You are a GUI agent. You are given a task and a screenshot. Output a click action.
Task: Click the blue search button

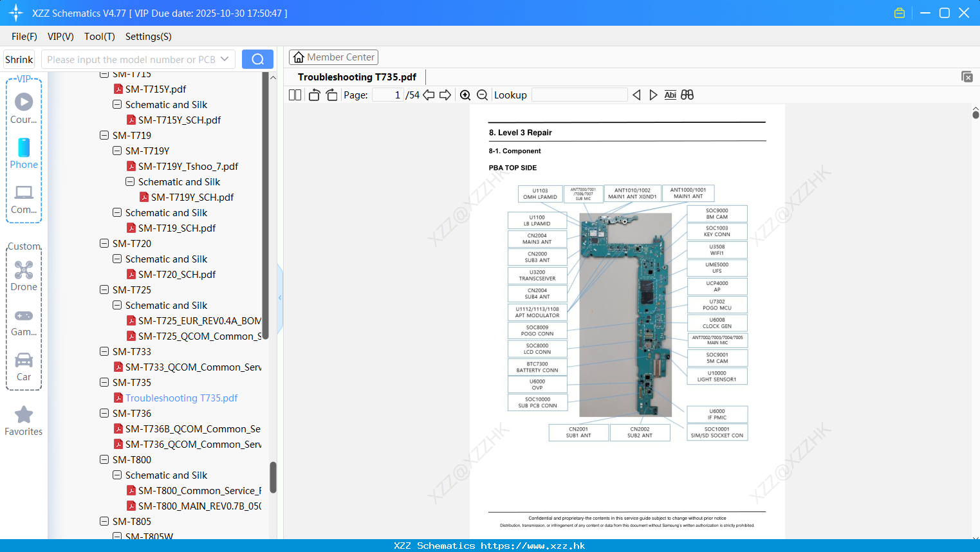tap(257, 59)
